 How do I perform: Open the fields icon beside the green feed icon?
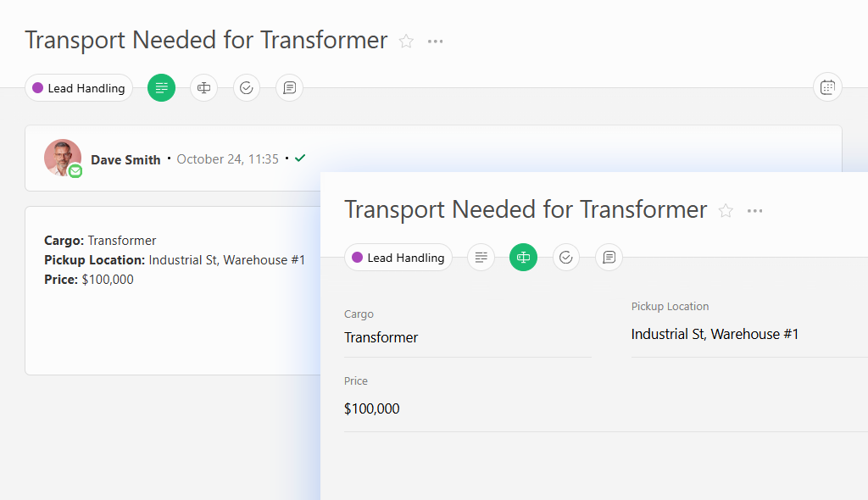pos(203,87)
